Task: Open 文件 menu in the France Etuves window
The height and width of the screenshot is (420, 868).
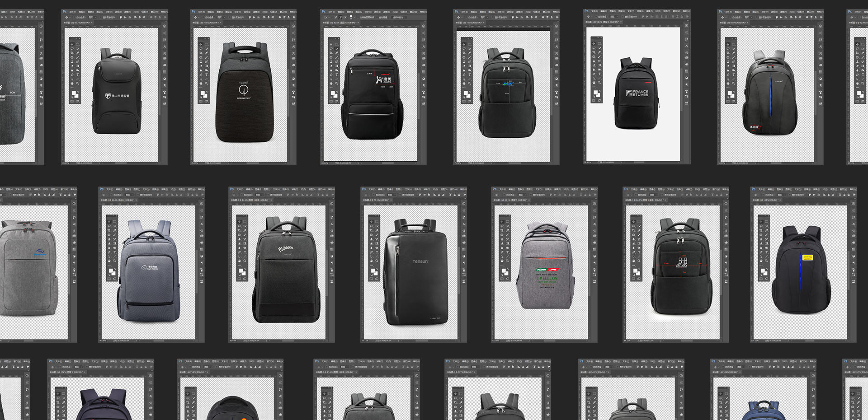Action: tap(594, 11)
